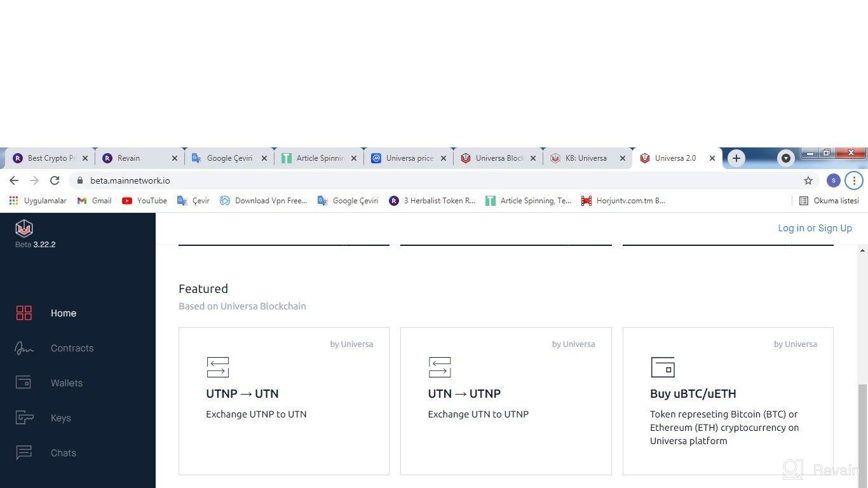Click 'Exchange UTNP to UTN' description

pyautogui.click(x=256, y=414)
